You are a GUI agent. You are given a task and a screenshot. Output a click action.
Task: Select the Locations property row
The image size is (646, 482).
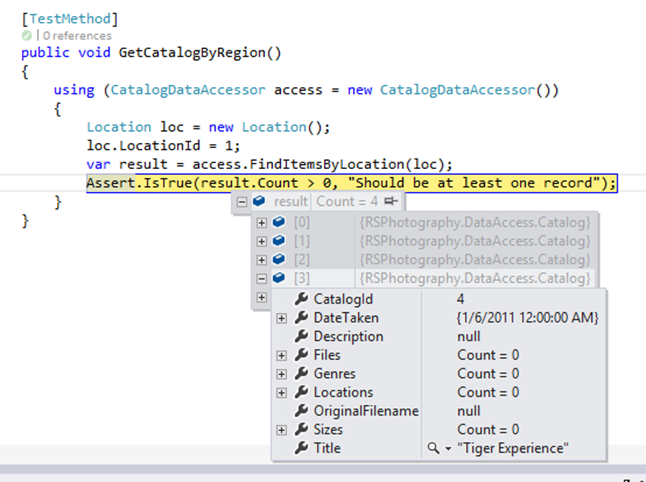[343, 393]
